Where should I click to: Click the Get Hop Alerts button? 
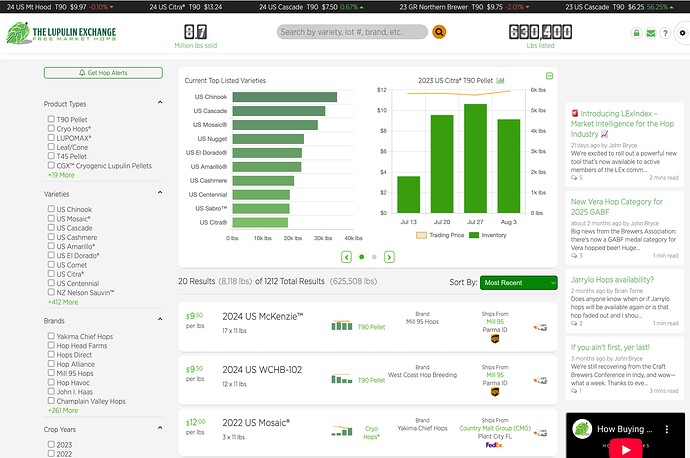point(103,73)
